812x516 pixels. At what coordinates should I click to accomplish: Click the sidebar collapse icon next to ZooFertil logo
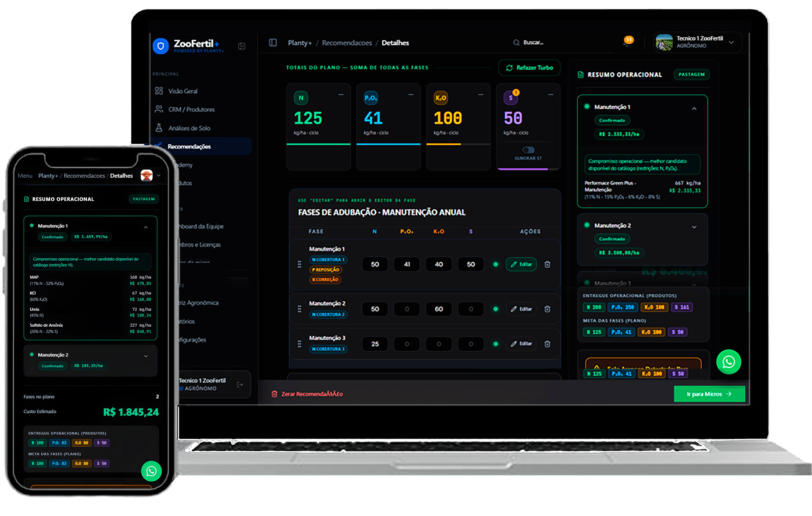241,46
